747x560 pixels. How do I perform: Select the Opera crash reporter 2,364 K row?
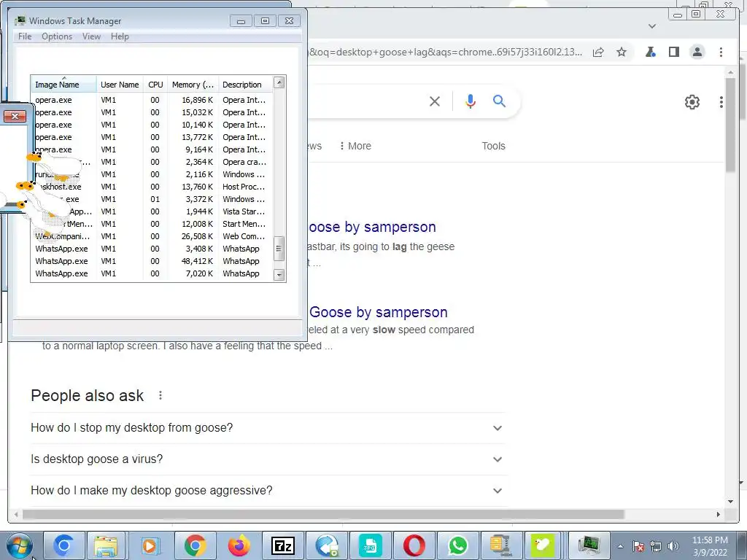152,162
